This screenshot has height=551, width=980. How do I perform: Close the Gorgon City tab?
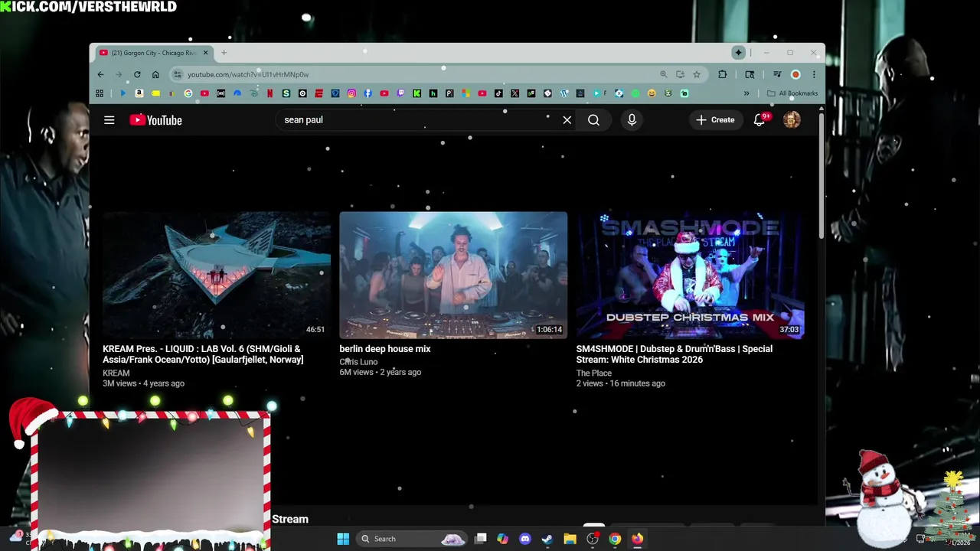(x=205, y=53)
